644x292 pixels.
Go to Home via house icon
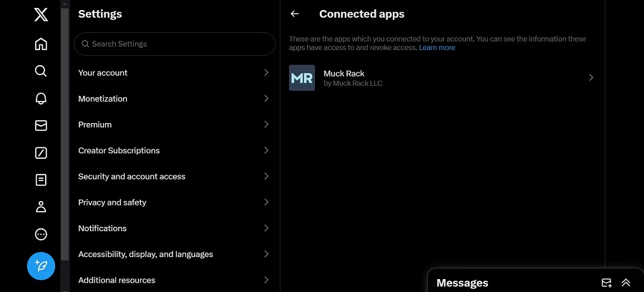click(x=41, y=44)
